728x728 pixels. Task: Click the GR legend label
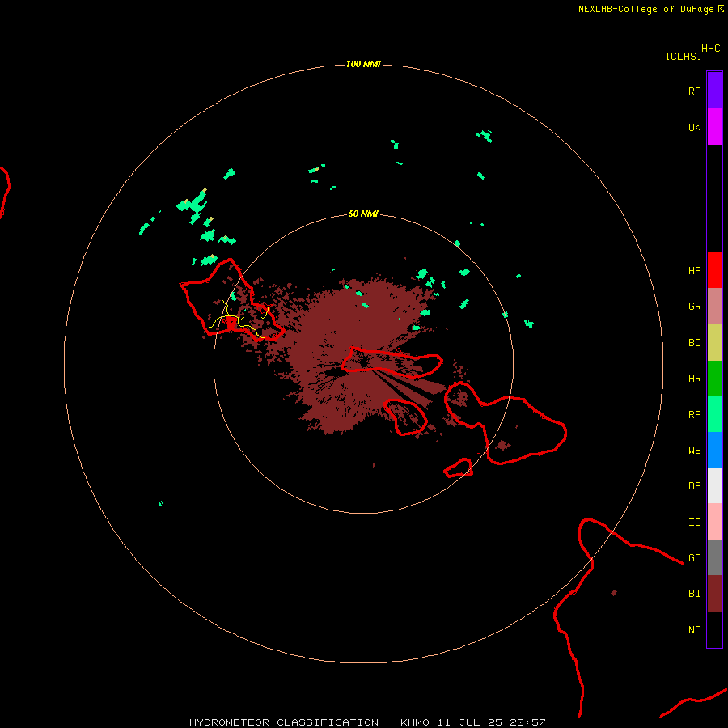[694, 307]
